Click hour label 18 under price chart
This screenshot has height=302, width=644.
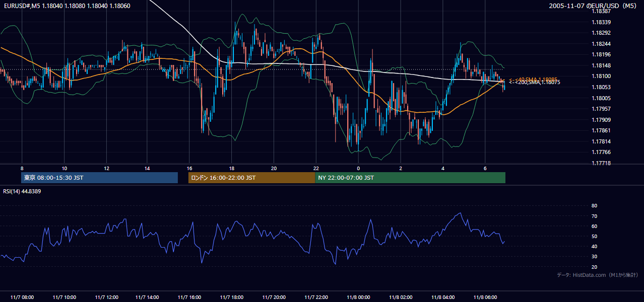tap(231, 168)
